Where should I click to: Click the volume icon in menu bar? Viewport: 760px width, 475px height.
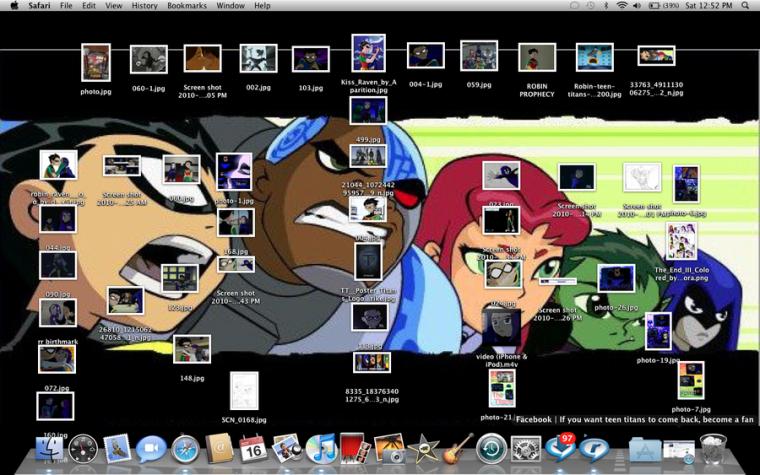(x=636, y=5)
